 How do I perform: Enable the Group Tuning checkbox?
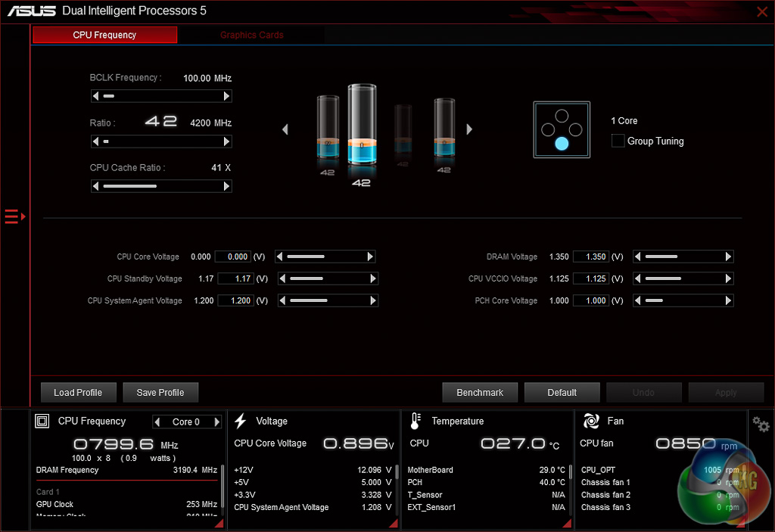[x=618, y=141]
